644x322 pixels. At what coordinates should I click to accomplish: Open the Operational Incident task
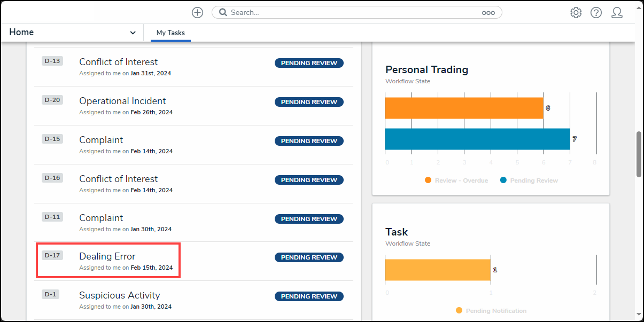[x=122, y=101]
